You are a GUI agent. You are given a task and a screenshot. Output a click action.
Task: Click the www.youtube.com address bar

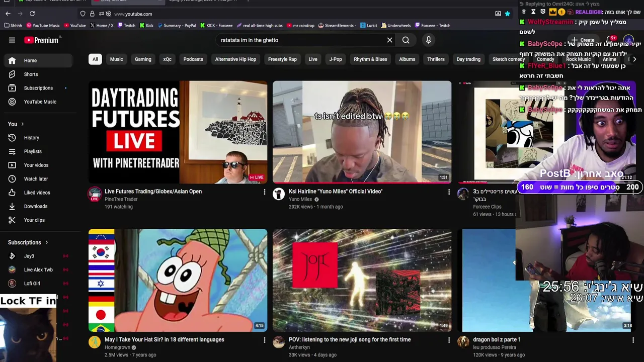[x=297, y=14]
